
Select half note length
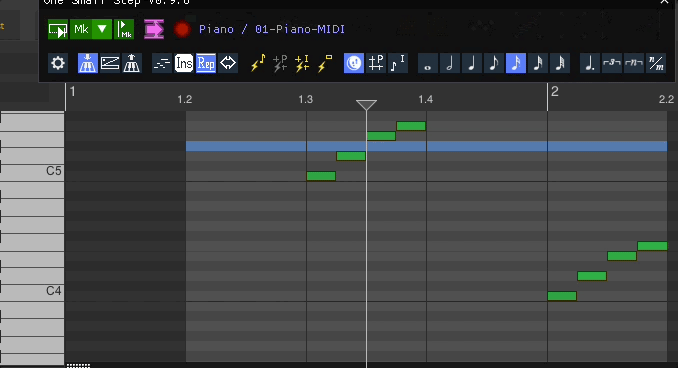[x=450, y=63]
